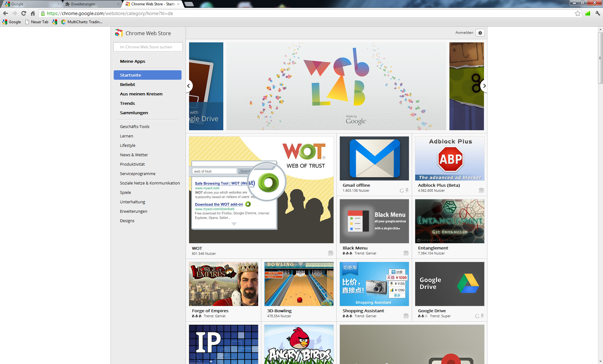Viewport: 603px width, 364px height.
Task: Click the browser forward arrow
Action: click(14, 13)
